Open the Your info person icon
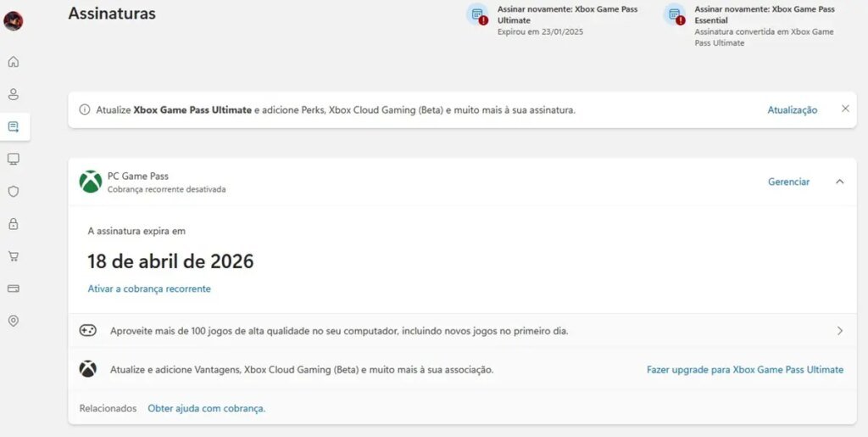Screen dimensions: 868x437 pos(14,94)
